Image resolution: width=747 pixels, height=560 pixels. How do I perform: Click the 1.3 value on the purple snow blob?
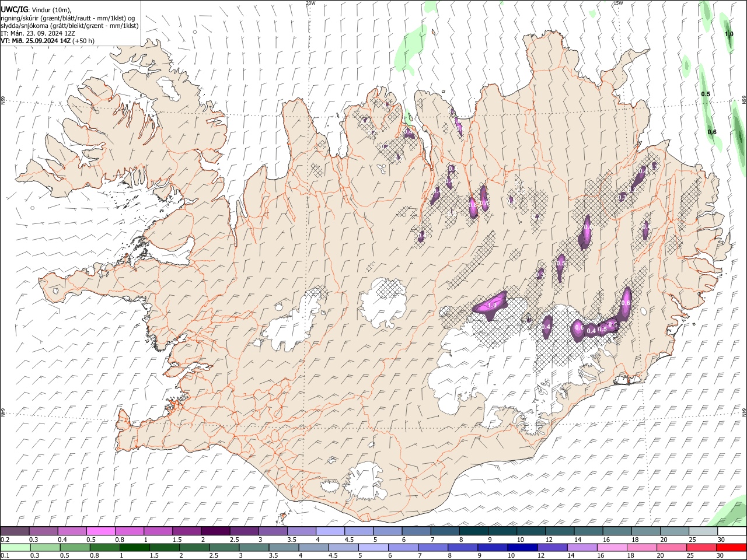(491, 306)
